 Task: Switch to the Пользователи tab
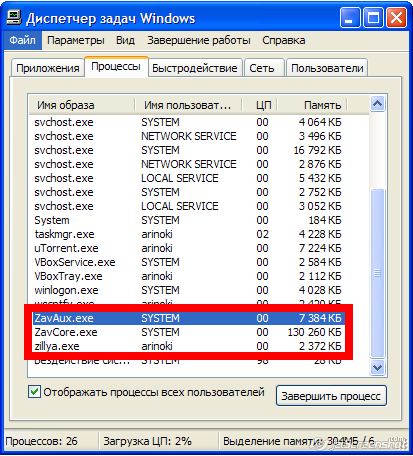pos(327,68)
